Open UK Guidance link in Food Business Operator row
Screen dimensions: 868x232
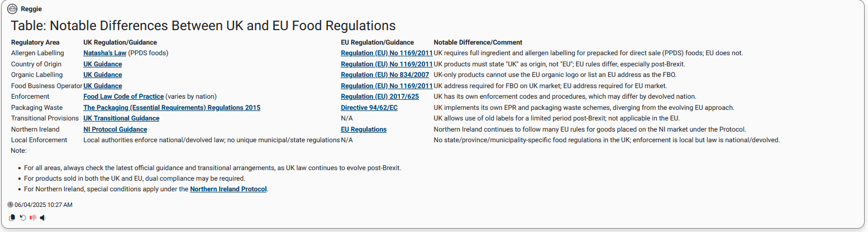[x=103, y=86]
